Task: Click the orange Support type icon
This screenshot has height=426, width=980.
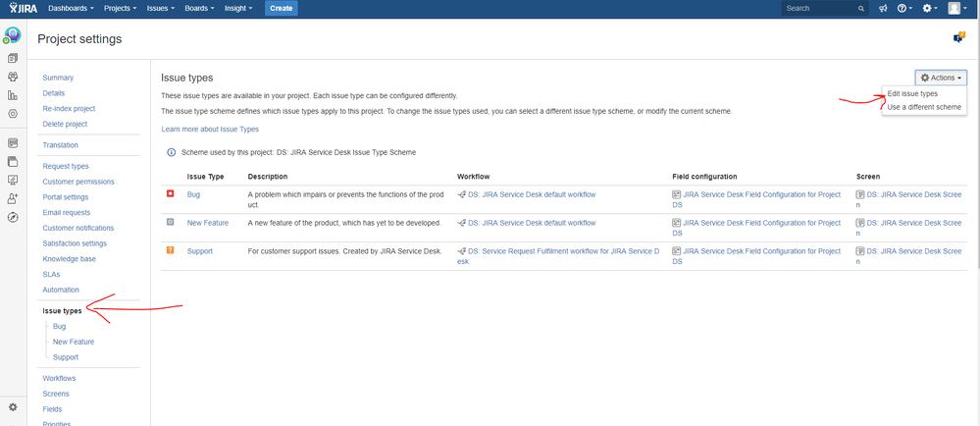Action: coord(171,250)
